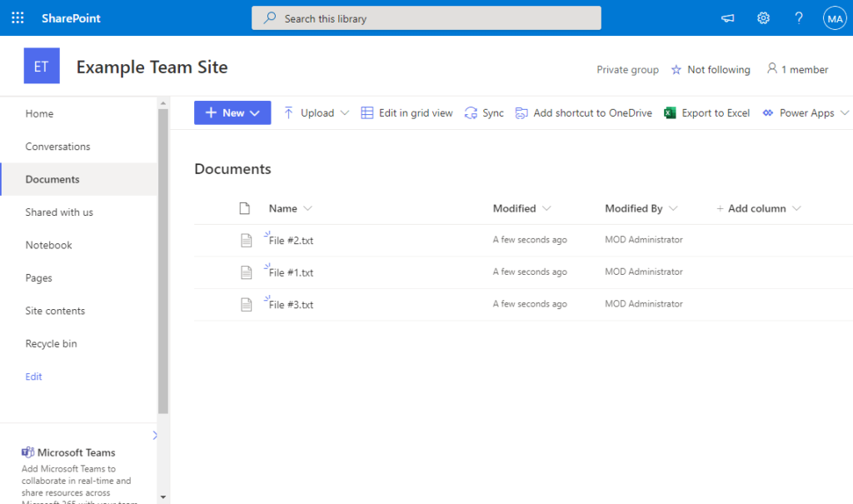
Task: Click the Microsoft Teams heading
Action: tap(76, 452)
